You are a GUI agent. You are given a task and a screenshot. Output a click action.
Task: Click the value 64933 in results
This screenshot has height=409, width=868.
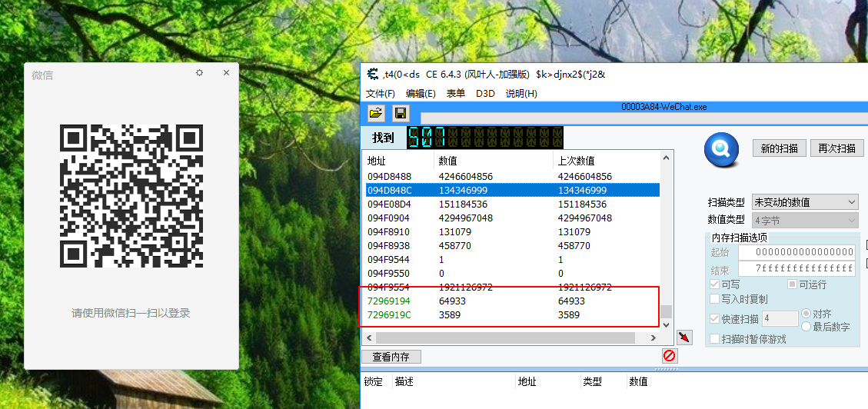tap(452, 301)
